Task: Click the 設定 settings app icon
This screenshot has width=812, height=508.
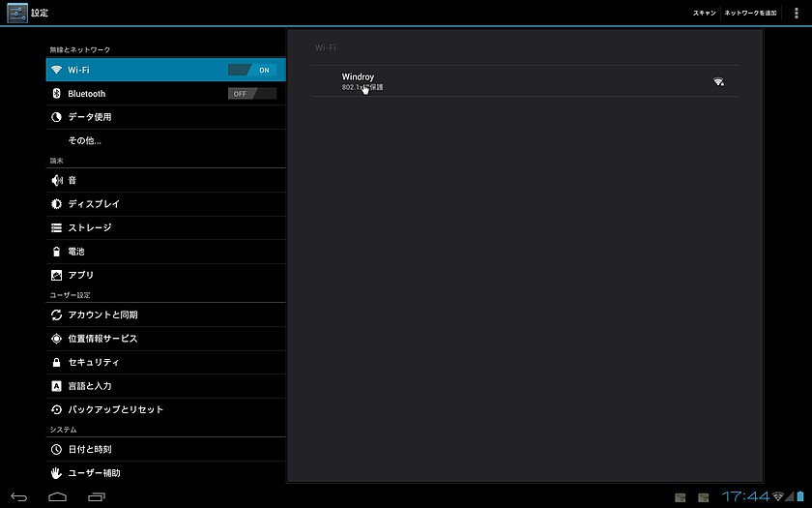Action: coord(17,13)
